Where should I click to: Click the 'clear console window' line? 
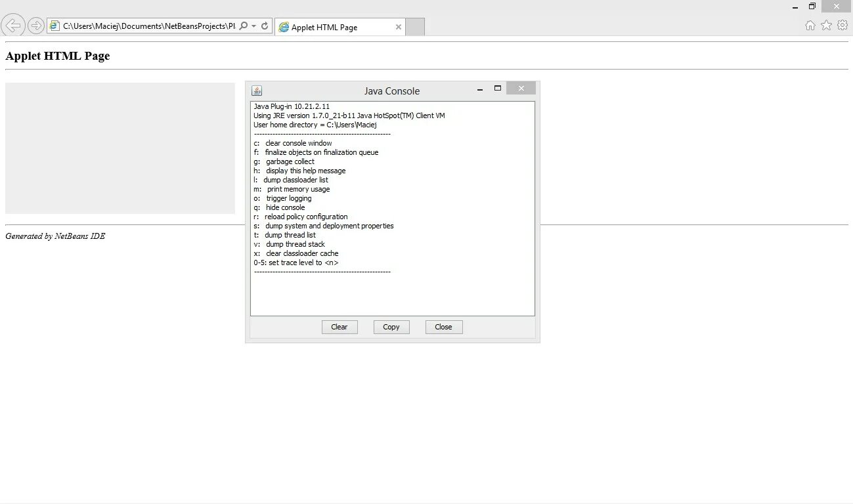point(293,143)
